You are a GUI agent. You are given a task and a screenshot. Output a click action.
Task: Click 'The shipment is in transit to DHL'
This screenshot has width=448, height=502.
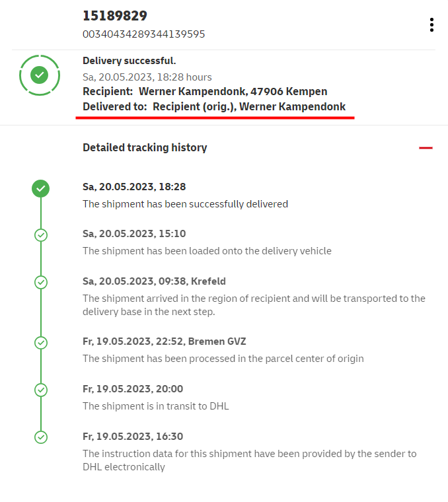pos(155,406)
